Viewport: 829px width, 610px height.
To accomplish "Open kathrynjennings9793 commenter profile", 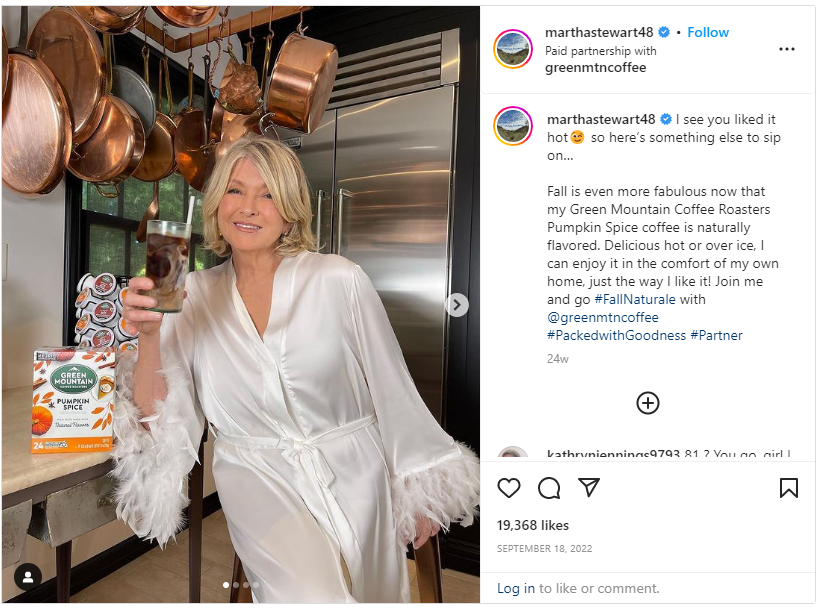I will [613, 454].
